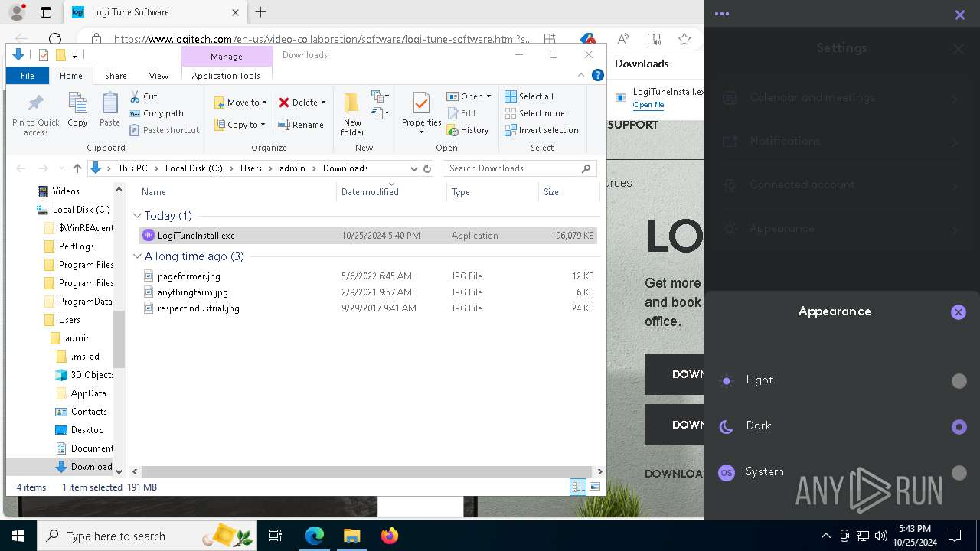Open Properties from the ribbon
This screenshot has width=980, height=551.
tap(421, 113)
